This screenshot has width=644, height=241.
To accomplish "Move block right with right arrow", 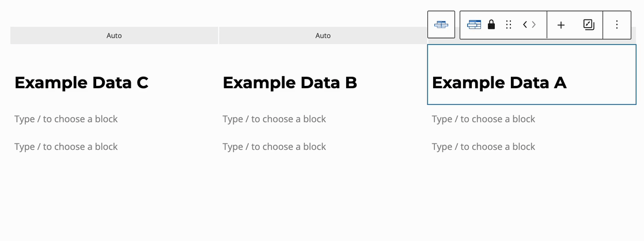I will (x=534, y=25).
